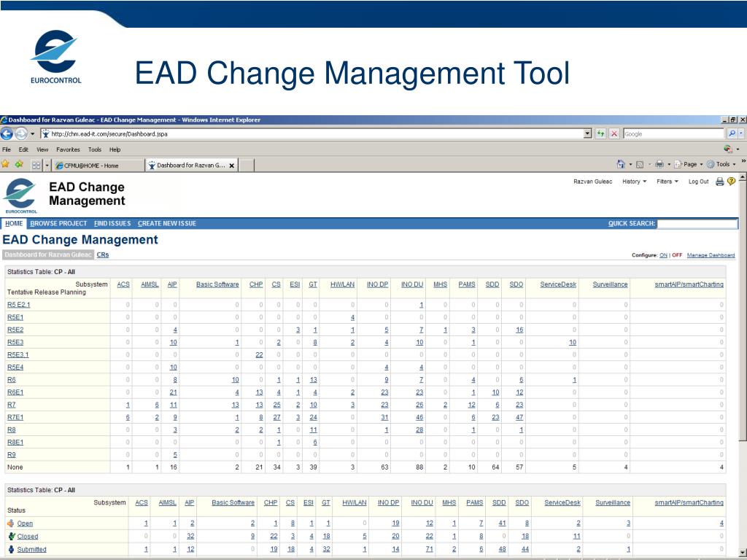Open the Favorites menu
Screen dimensions: 747x560
click(68, 149)
